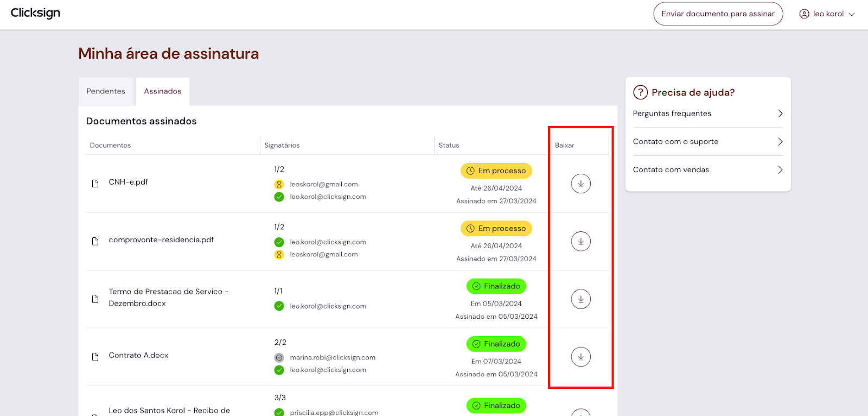This screenshot has height=416, width=868.
Task: Click hourglass icon next to leoskorol@gmail.com in CNH-e.pdf row
Action: (279, 185)
